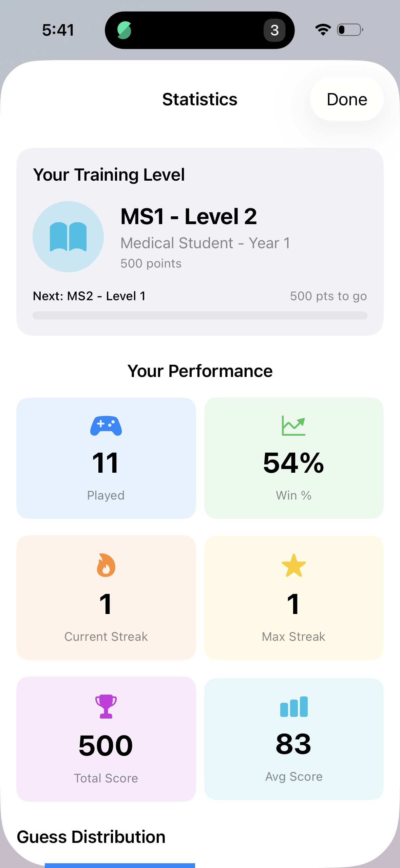Tap the level progress bar
Screen dimensions: 400x868
[x=200, y=315]
